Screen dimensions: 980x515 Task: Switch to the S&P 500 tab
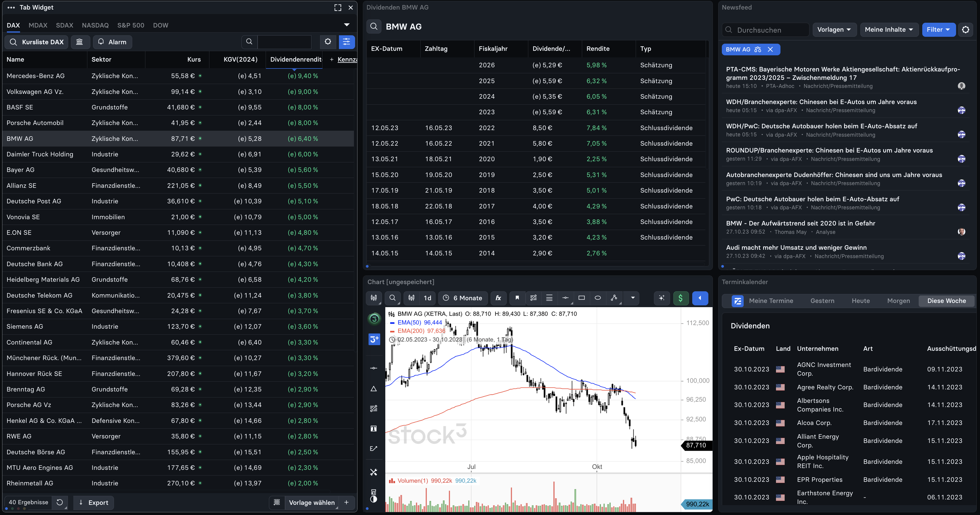131,25
